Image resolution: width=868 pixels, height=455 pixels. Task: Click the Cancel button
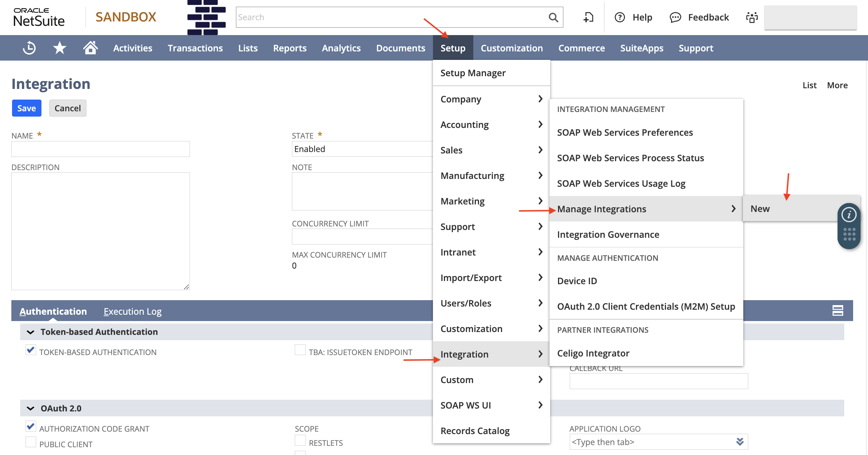tap(67, 108)
